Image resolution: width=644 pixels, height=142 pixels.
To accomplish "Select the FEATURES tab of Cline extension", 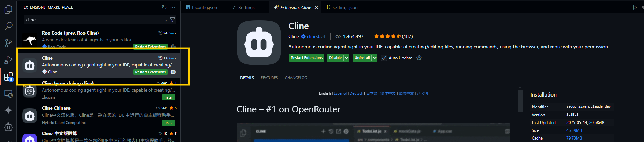I will [269, 78].
